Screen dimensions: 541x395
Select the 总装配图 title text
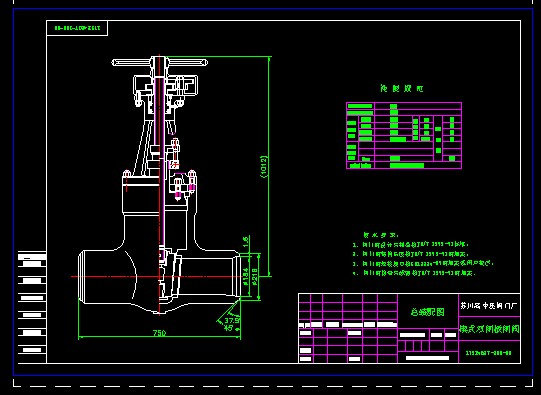click(428, 312)
